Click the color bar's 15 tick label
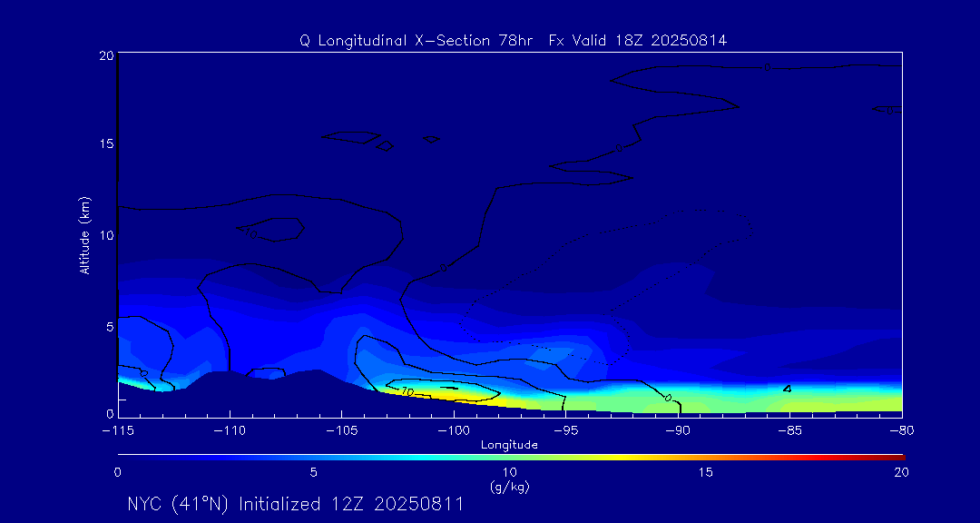This screenshot has height=523, width=980. 705,472
